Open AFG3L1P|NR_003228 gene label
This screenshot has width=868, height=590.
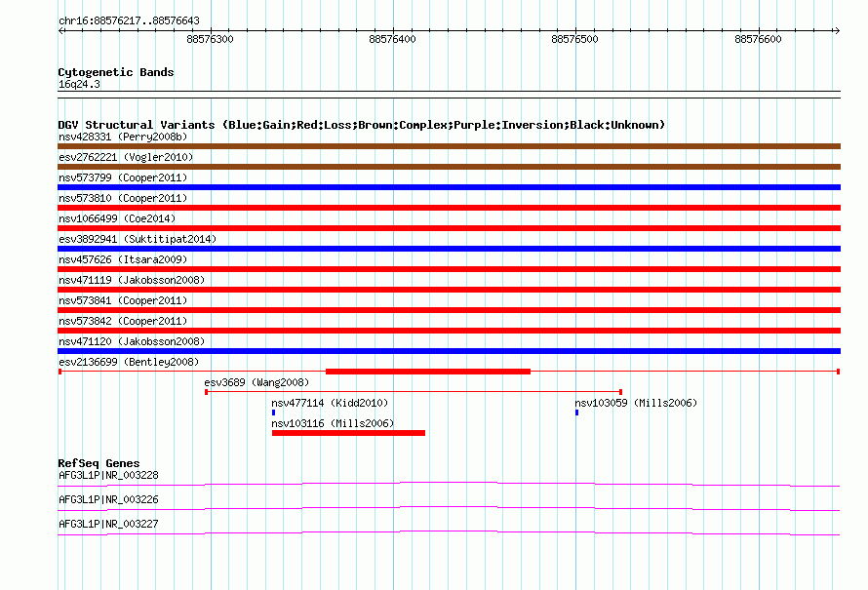(108, 476)
